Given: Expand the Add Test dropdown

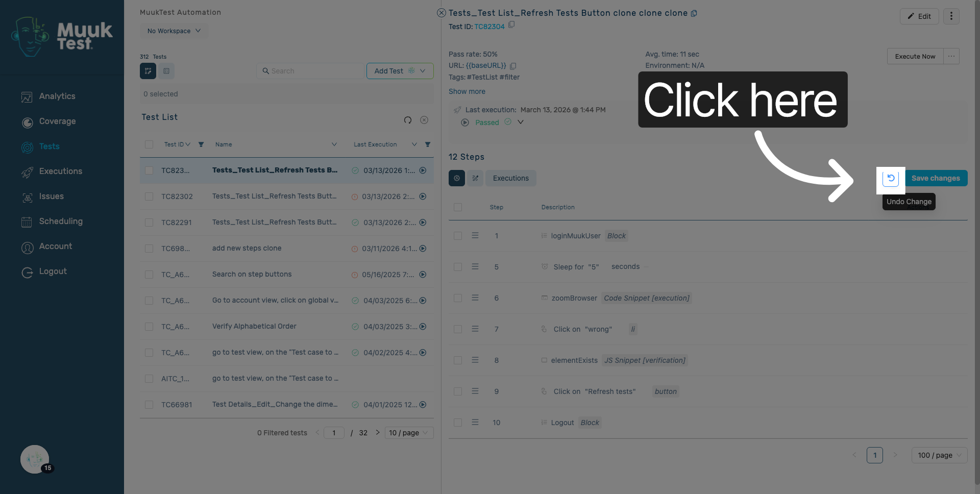Looking at the screenshot, I should (400, 71).
